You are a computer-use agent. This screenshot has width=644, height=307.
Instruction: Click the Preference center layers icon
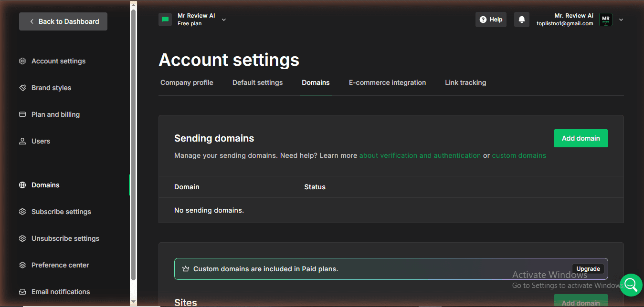[x=22, y=265]
